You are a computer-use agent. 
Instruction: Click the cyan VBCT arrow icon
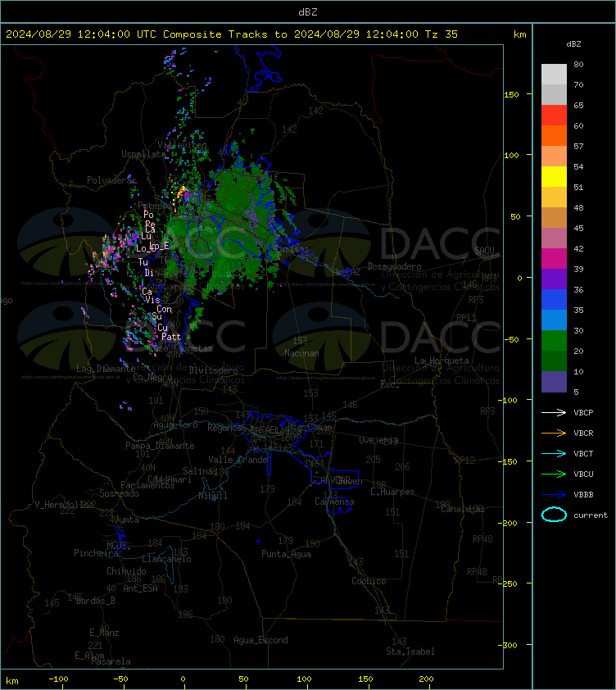[x=554, y=453]
